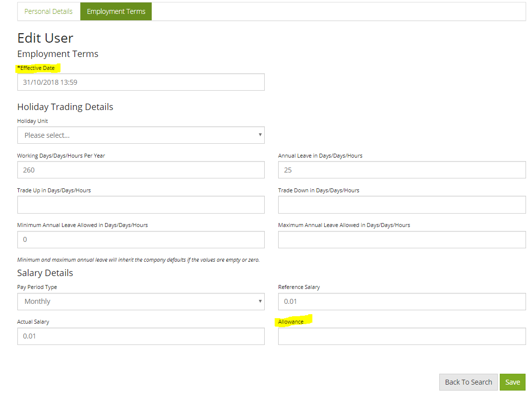532x397 pixels.
Task: Click the Reference Salary field
Action: (x=402, y=301)
